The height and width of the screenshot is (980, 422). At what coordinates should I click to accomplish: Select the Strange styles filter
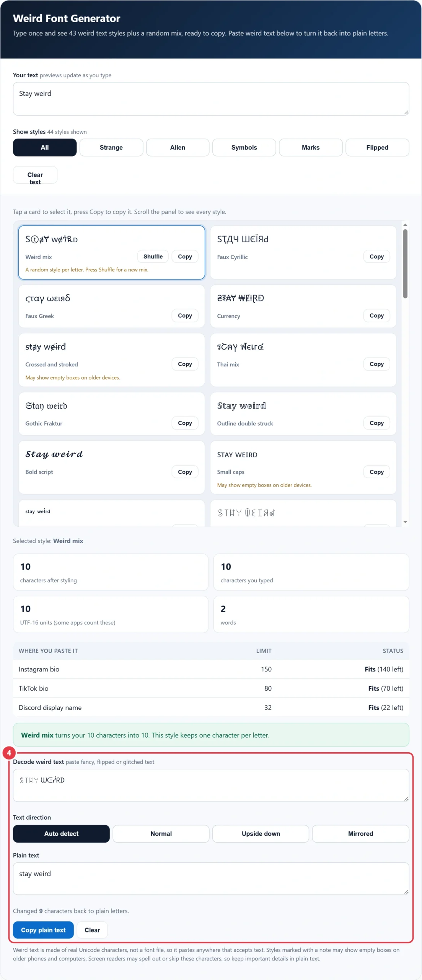pos(111,147)
